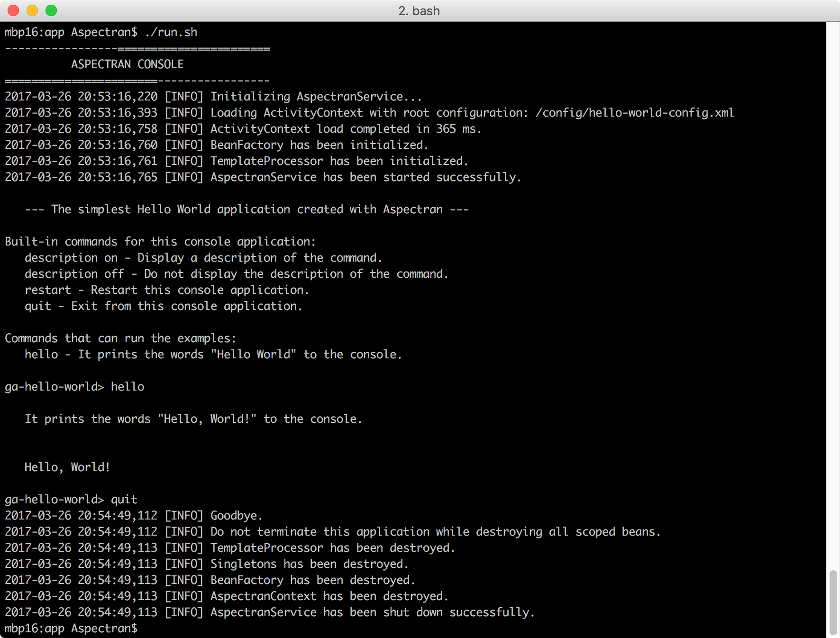Click the '2. bash' window title
This screenshot has width=840, height=638.
[419, 10]
